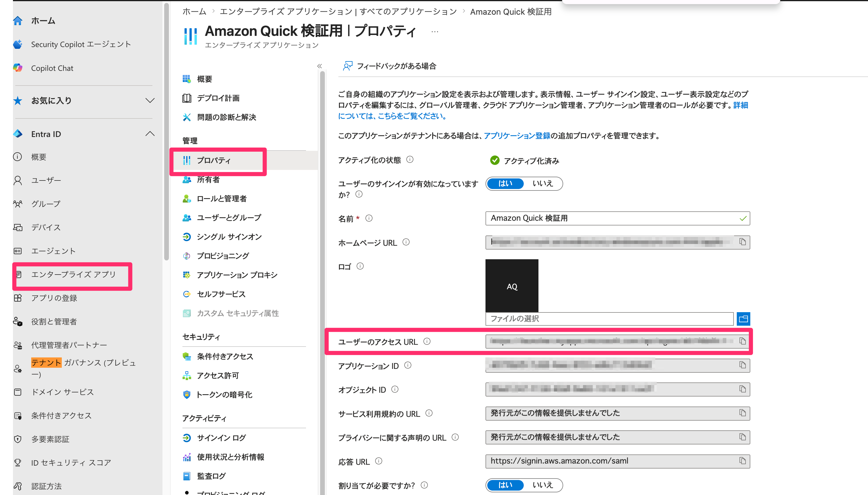Copy the オブジェクト ID value
Image resolution: width=868 pixels, height=495 pixels.
point(742,389)
